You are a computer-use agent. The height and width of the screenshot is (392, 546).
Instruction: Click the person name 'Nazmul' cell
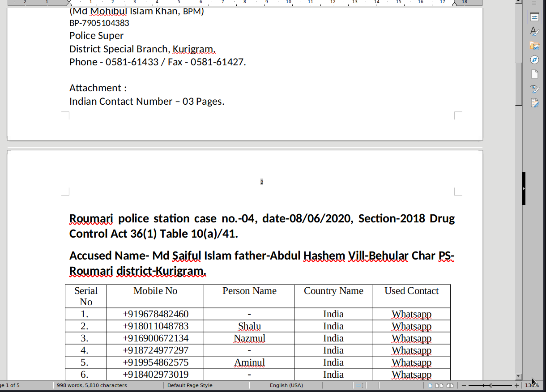[x=249, y=338]
